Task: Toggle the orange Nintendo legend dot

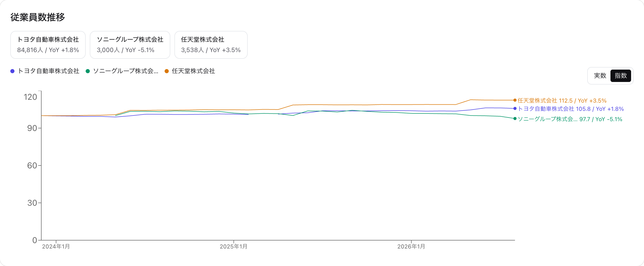Action: 167,71
